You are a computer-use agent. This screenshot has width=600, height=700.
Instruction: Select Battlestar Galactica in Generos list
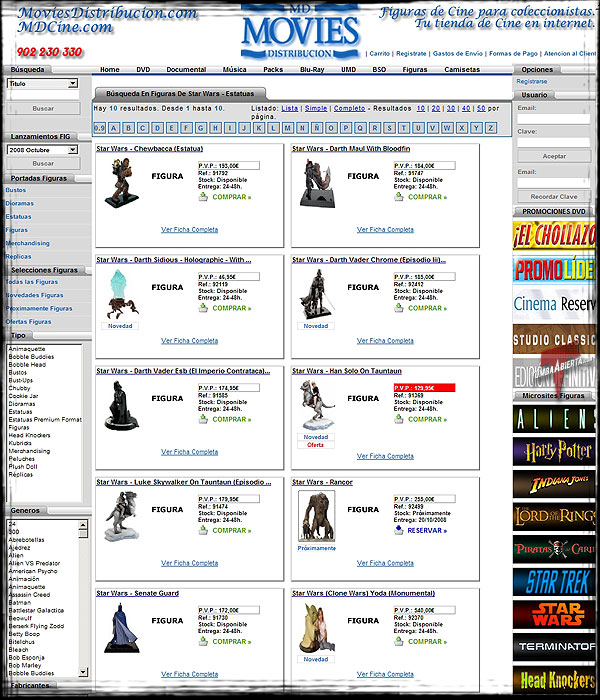pos(36,610)
